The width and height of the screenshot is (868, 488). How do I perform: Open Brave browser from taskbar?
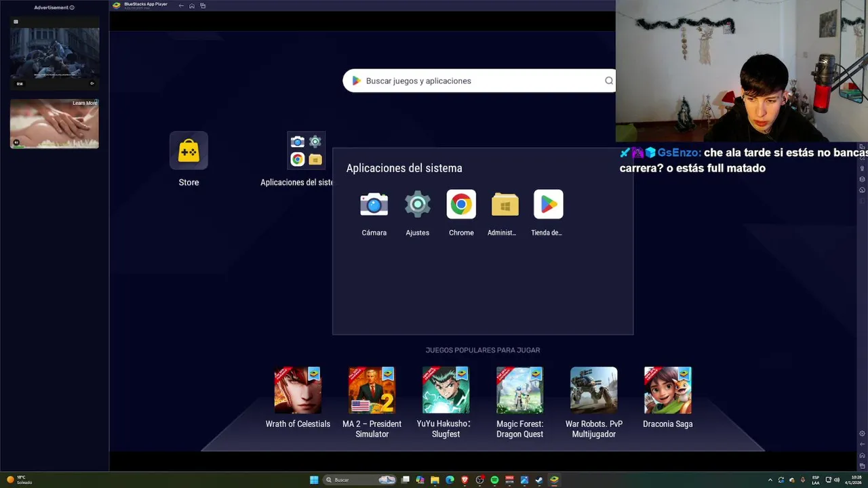pyautogui.click(x=465, y=480)
